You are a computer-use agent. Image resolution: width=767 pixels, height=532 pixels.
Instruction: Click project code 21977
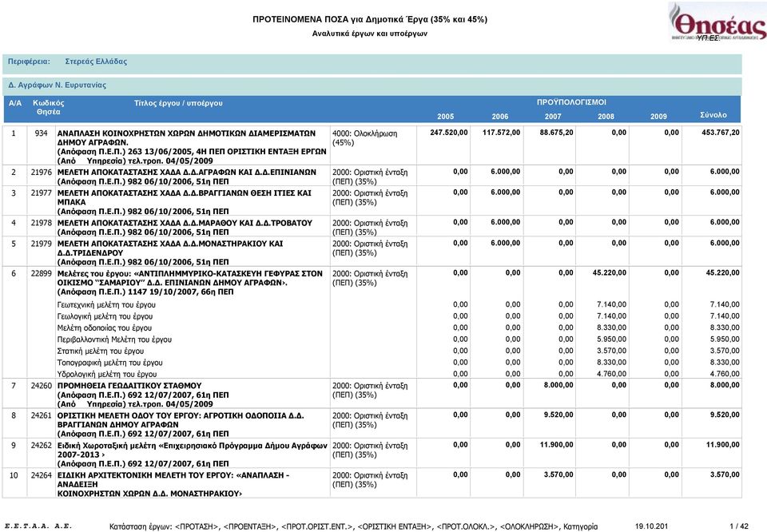(x=41, y=193)
